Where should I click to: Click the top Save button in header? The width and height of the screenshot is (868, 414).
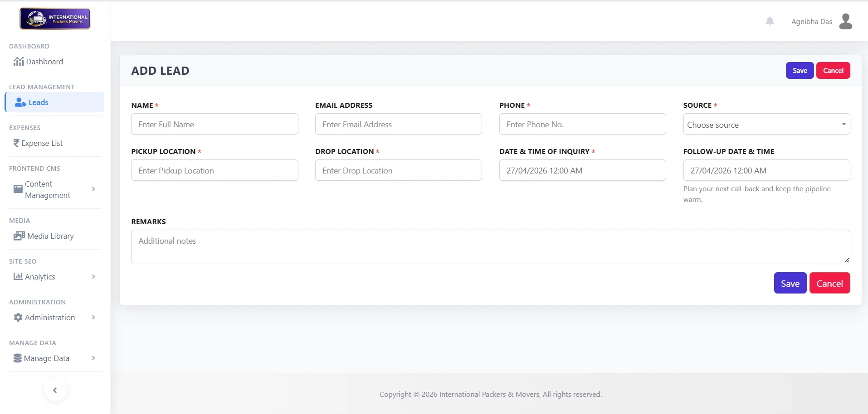click(800, 71)
